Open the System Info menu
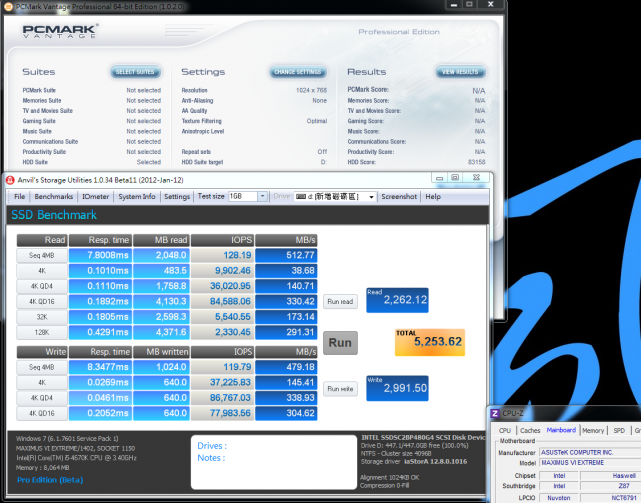 pos(137,197)
